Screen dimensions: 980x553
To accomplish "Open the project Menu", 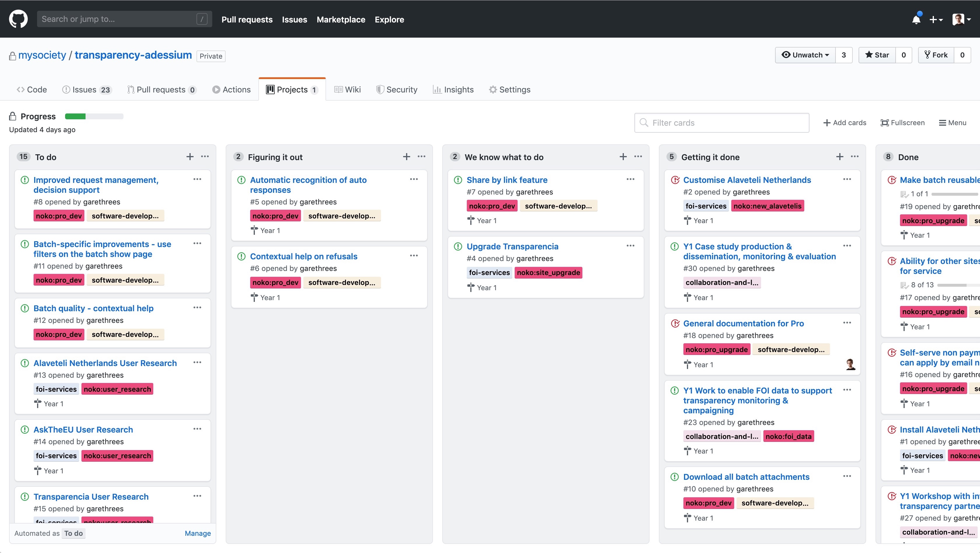I will coord(953,123).
